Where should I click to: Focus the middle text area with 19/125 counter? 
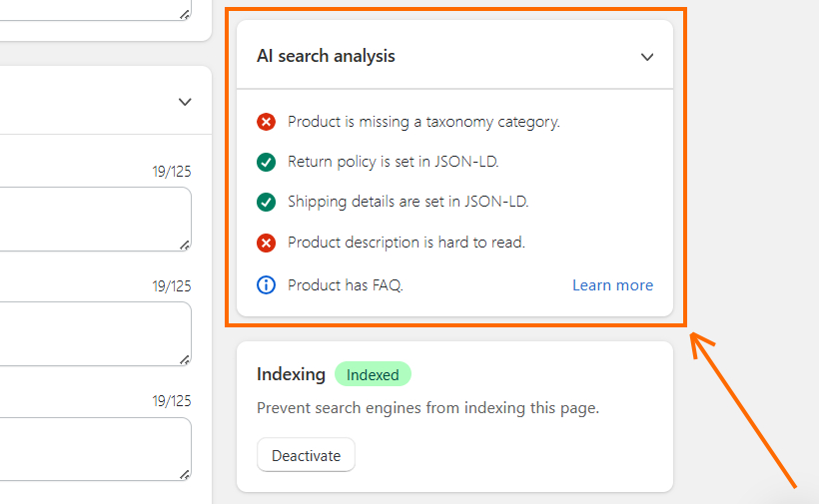click(x=96, y=334)
